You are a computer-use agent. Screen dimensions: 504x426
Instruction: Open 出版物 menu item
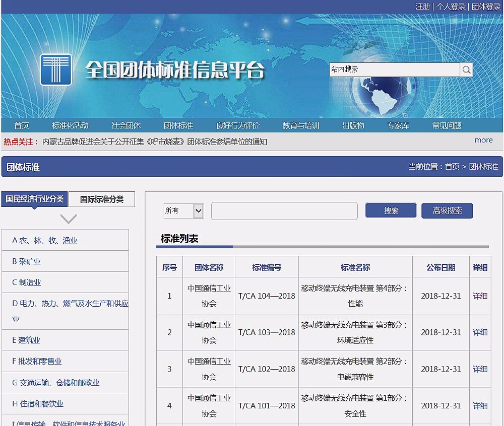pyautogui.click(x=353, y=125)
